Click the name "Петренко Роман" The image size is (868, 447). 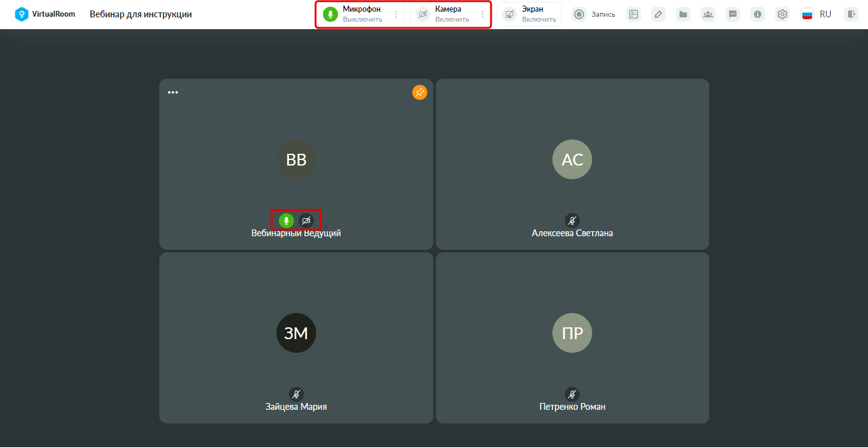click(572, 407)
